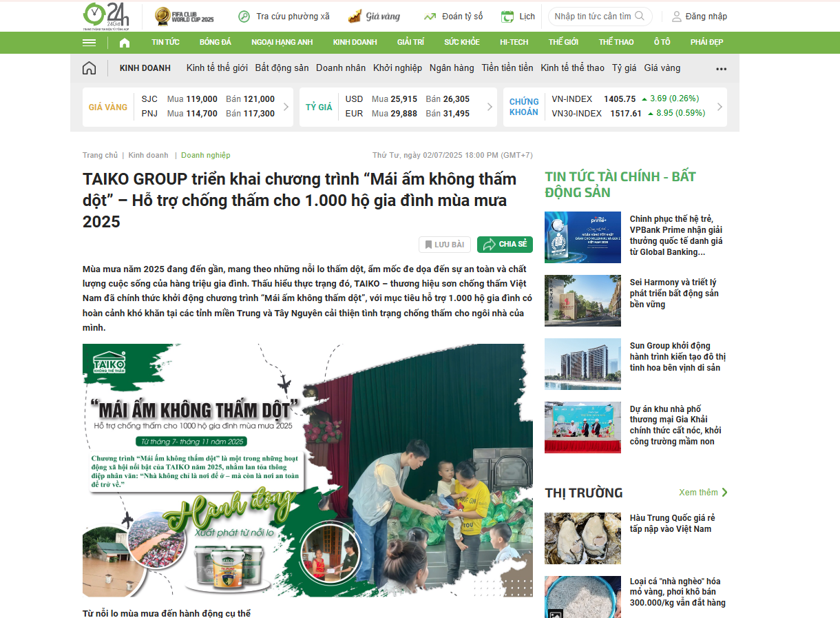This screenshot has width=840, height=618.
Task: Select Giá vàng subcategory tab
Action: pos(662,68)
